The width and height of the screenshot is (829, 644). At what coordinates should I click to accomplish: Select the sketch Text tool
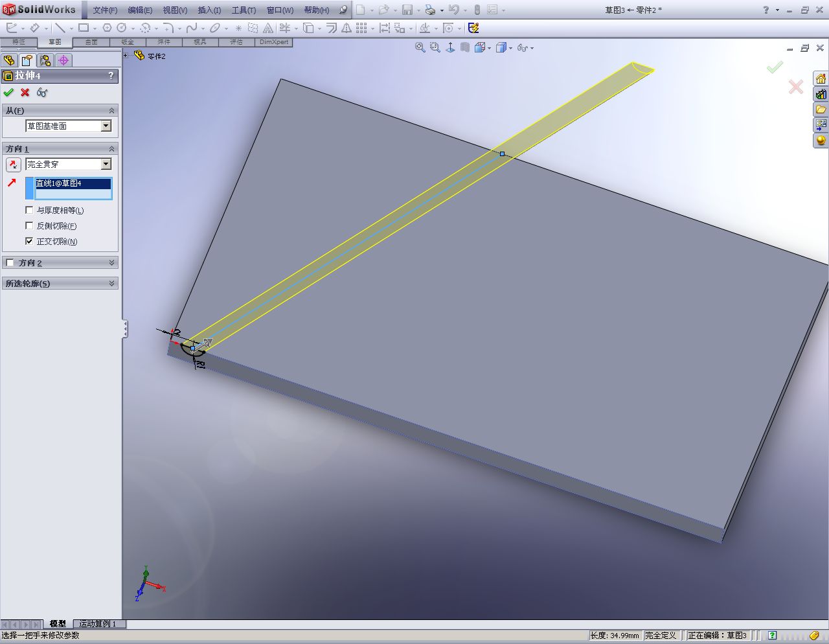coord(267,28)
